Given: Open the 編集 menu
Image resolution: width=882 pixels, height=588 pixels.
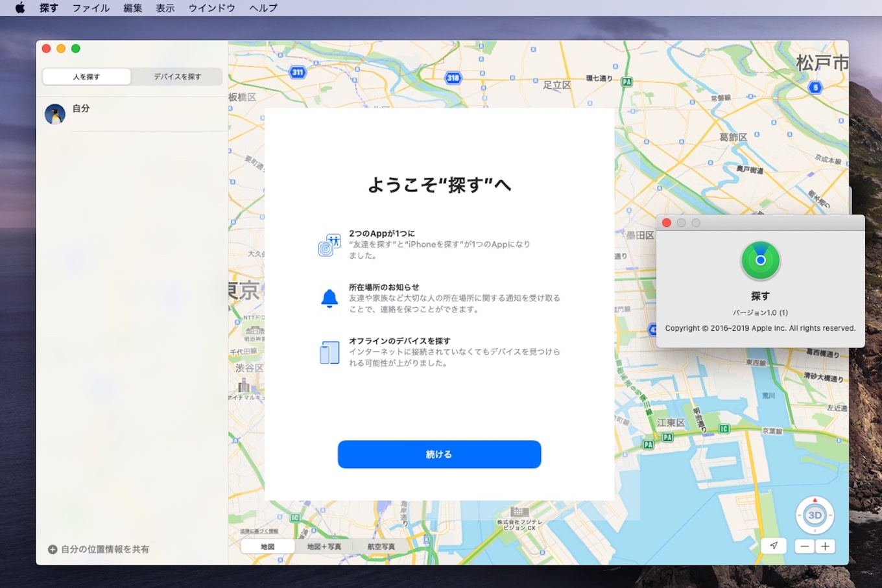Looking at the screenshot, I should [133, 8].
